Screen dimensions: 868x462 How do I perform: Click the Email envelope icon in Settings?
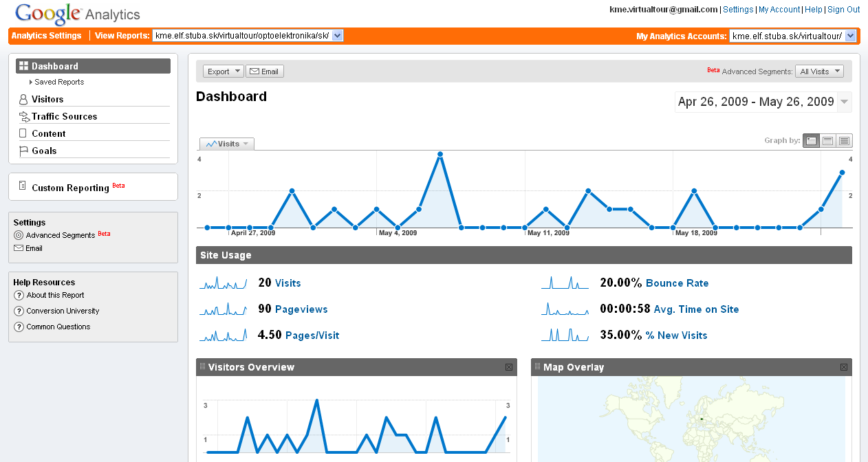click(19, 248)
